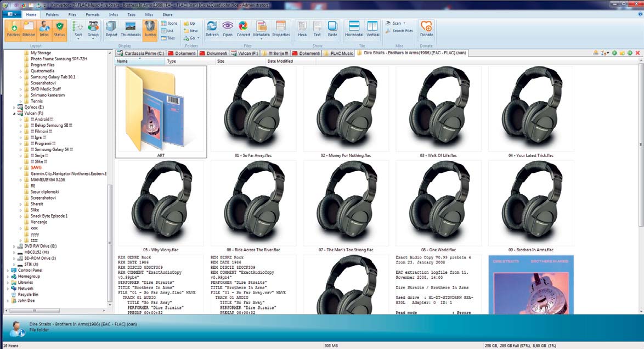Click the Open eye icon

click(228, 30)
